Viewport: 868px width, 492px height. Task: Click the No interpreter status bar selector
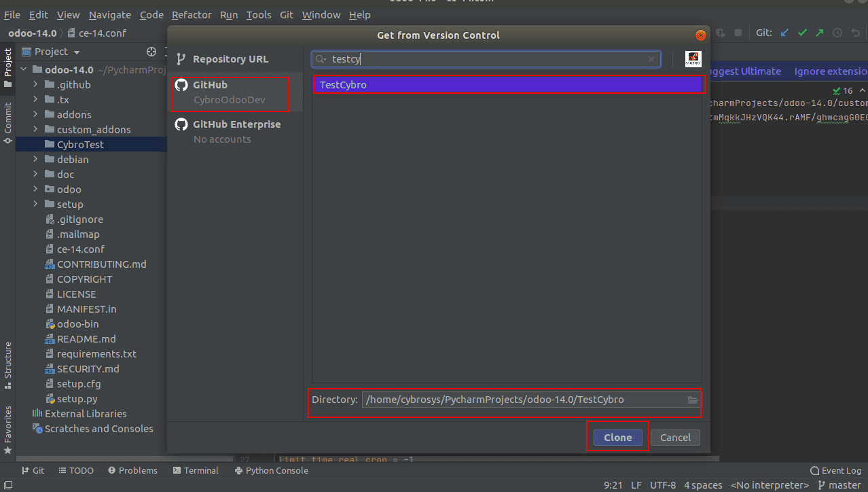[770, 485]
